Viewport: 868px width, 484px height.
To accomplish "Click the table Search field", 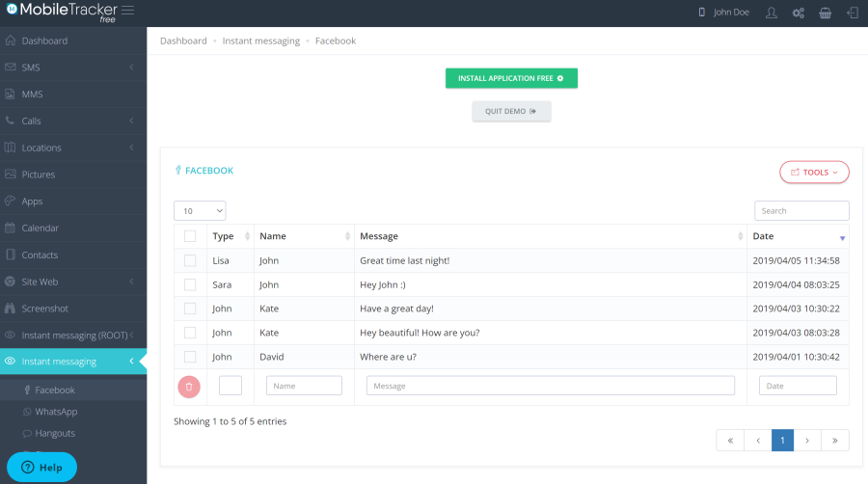I will tap(801, 211).
